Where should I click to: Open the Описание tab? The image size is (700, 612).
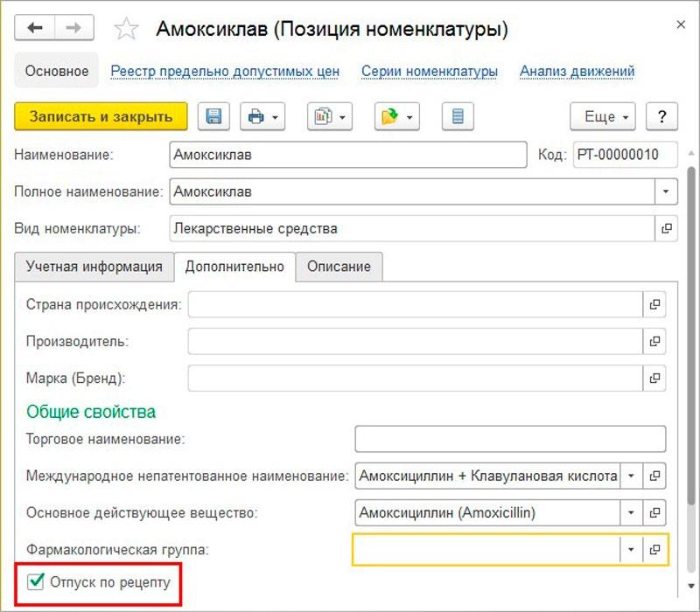pos(339,267)
